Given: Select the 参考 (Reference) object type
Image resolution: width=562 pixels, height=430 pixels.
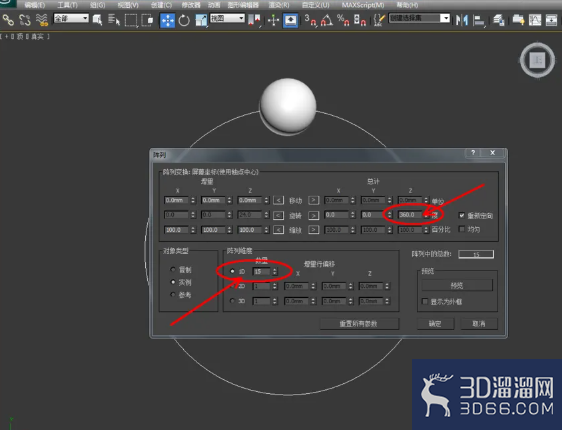Looking at the screenshot, I should click(x=173, y=295).
